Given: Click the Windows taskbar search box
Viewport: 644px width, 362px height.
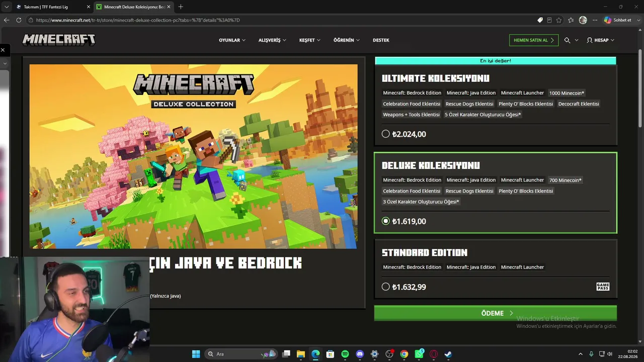Looking at the screenshot, I should pos(241,354).
